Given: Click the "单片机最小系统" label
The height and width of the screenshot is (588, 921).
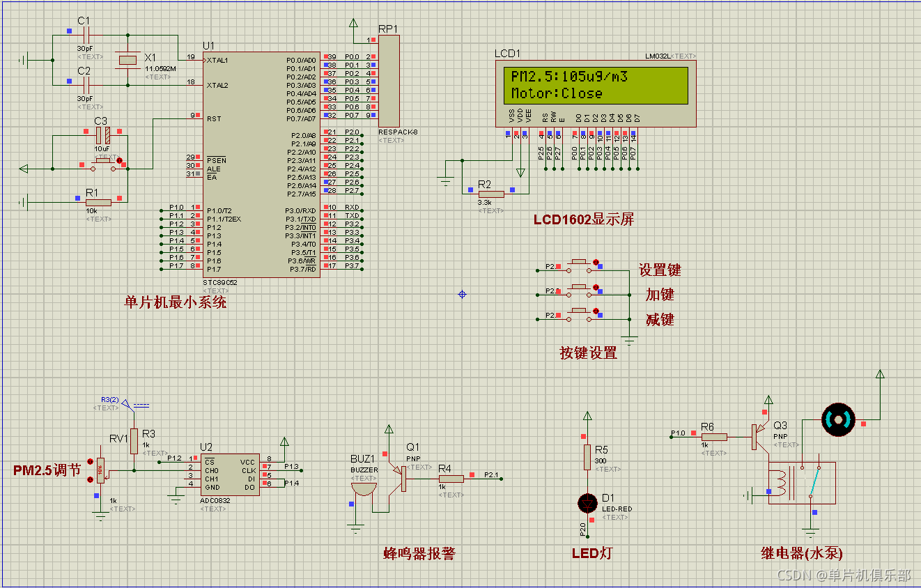Looking at the screenshot, I should tap(175, 302).
